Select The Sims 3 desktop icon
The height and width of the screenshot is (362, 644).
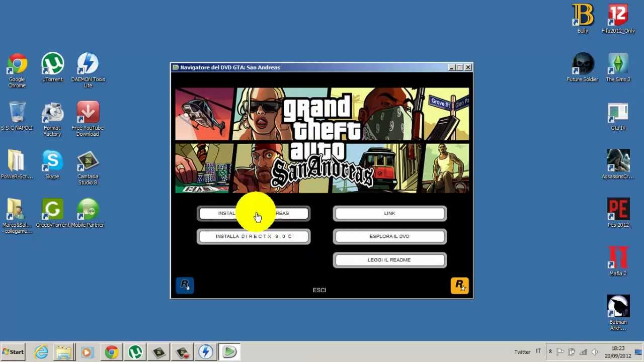618,67
